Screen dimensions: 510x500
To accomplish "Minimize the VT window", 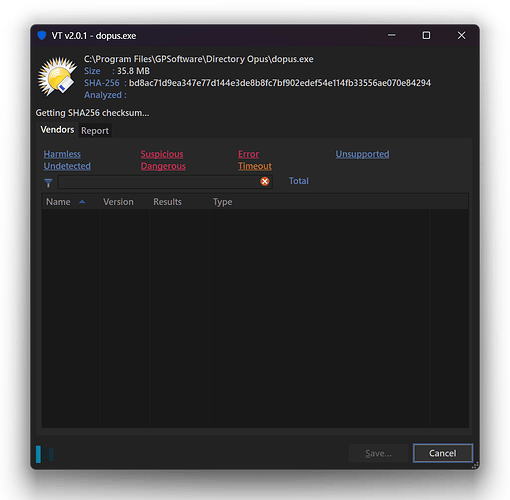I will [392, 35].
